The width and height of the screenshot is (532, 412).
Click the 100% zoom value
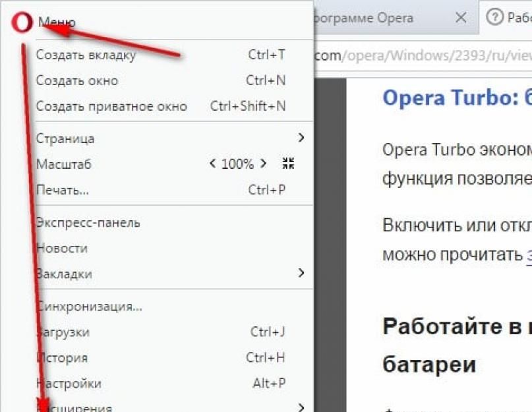(237, 164)
